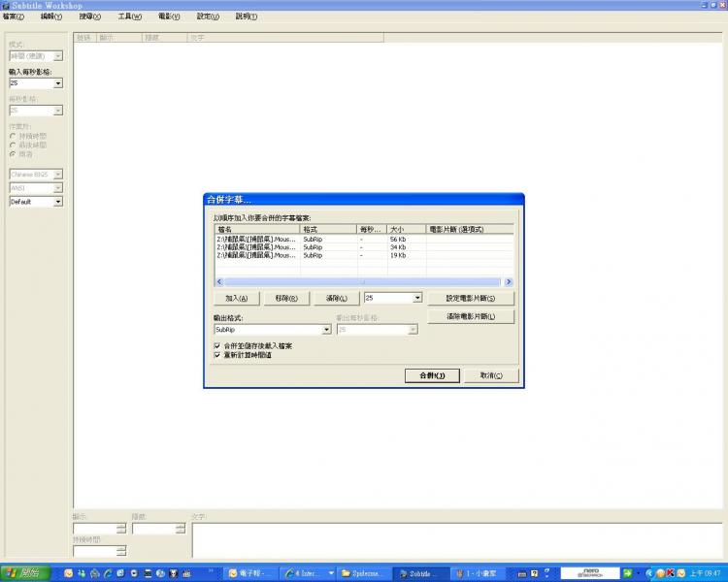This screenshot has width=728, height=582.
Task: Switch to the 小畫家 Paint taskbar button
Action: tap(479, 573)
